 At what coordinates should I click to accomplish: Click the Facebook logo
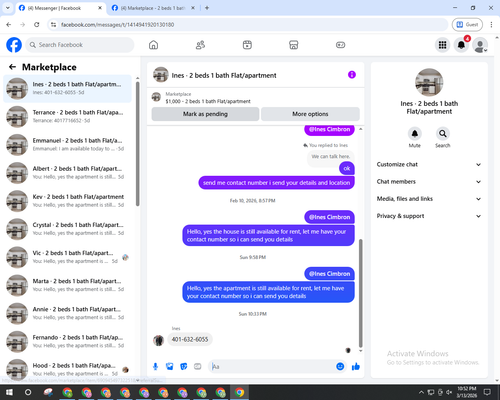pyautogui.click(x=14, y=45)
